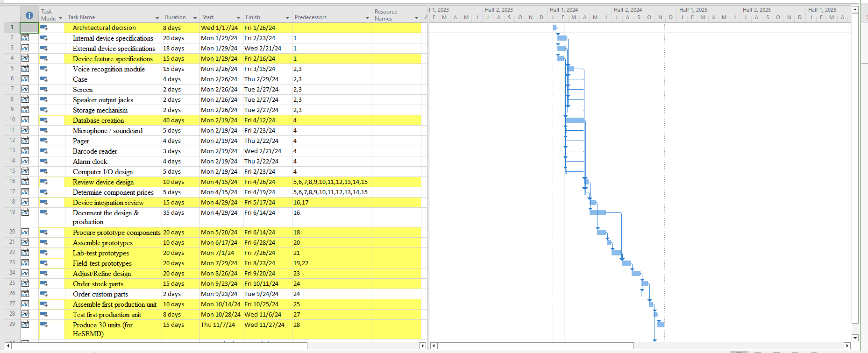This screenshot has height=353, width=868.
Task: Select the 'Assemble first production unit' task name
Action: click(114, 304)
